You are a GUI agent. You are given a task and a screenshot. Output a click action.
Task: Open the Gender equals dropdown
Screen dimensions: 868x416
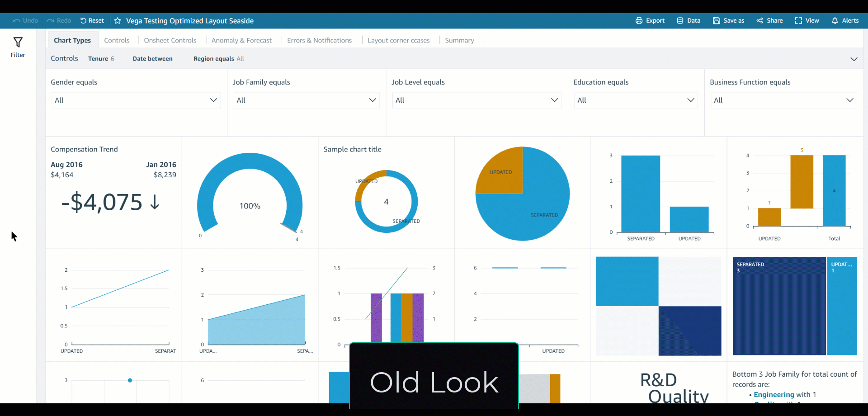[x=136, y=100]
